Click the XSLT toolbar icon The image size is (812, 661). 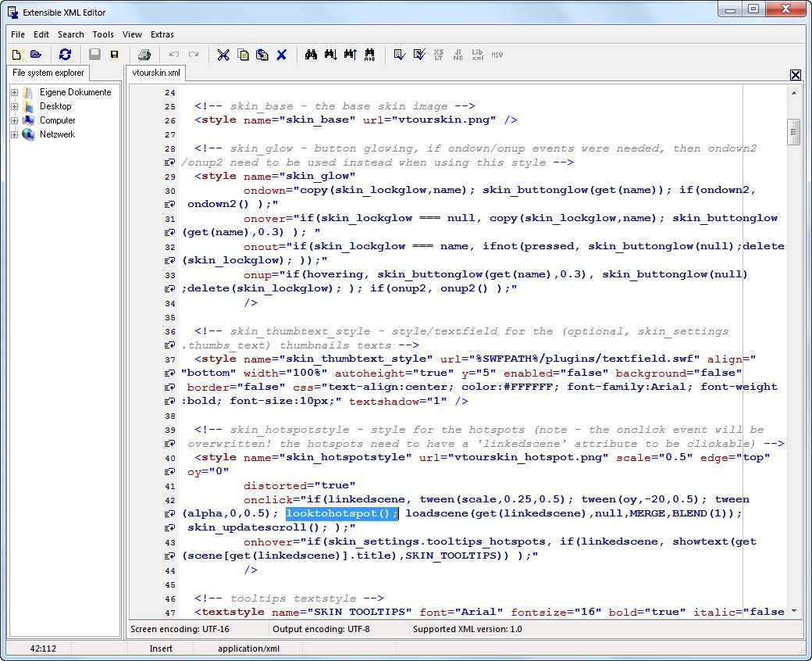click(439, 55)
